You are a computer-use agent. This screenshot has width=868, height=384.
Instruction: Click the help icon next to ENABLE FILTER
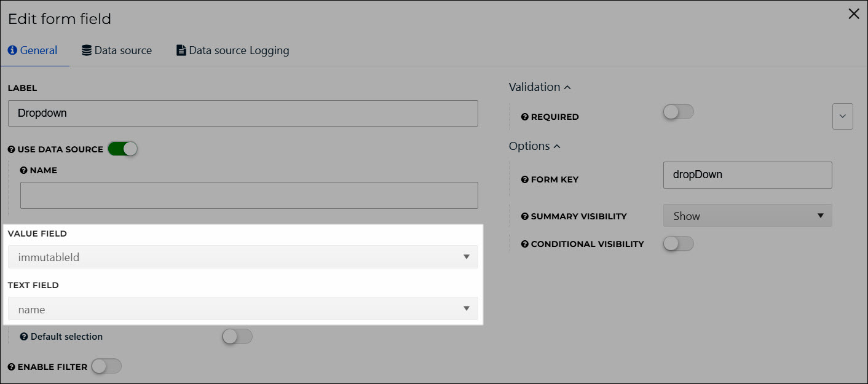point(11,367)
